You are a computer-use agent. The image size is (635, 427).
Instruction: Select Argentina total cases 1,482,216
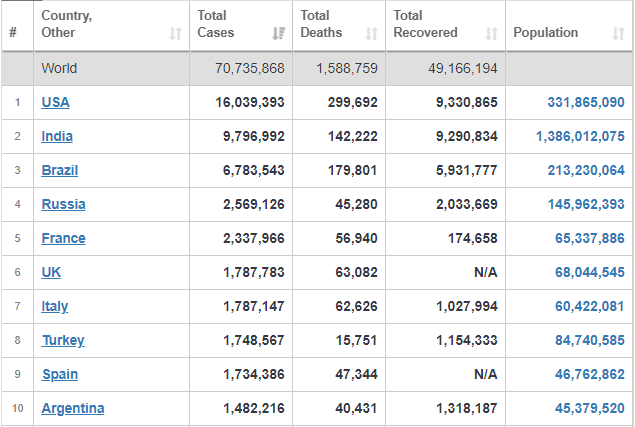[254, 408]
